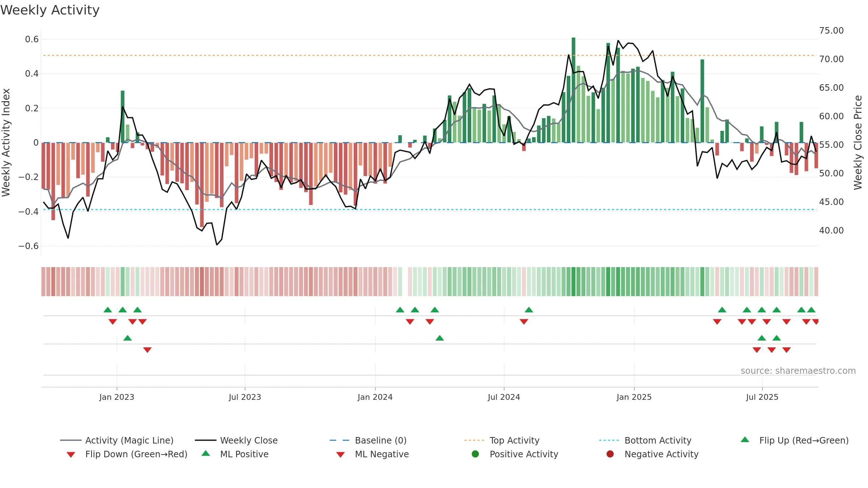Screen dimensions: 868x488
Task: Click the '40.00' price axis label
Action: (x=831, y=230)
